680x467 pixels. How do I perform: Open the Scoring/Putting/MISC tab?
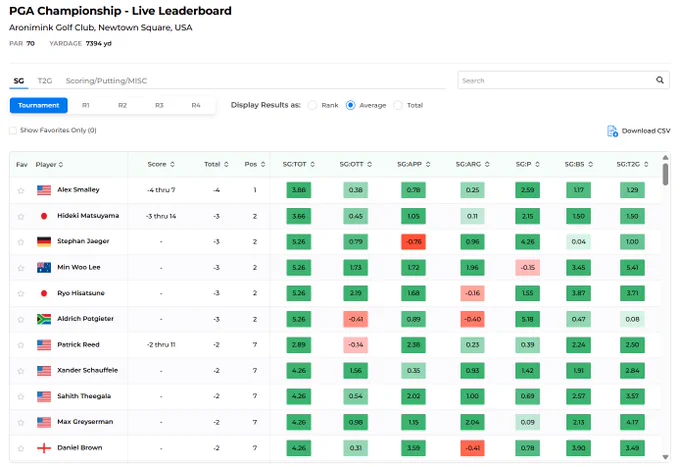click(106, 81)
